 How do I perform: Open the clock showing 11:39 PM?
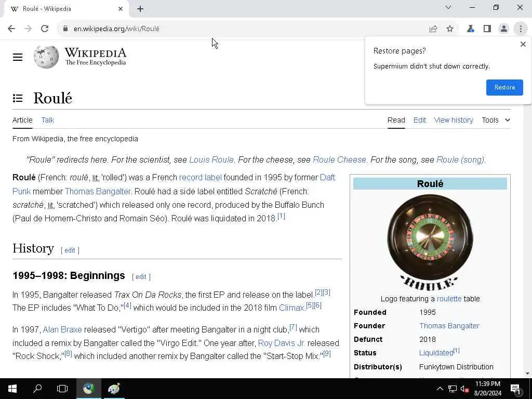487,389
